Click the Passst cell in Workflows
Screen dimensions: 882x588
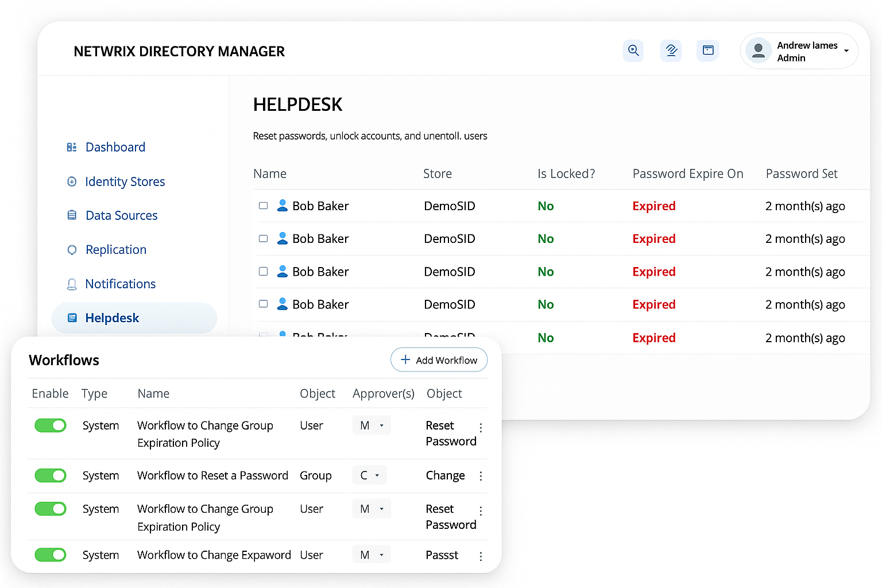(x=442, y=555)
